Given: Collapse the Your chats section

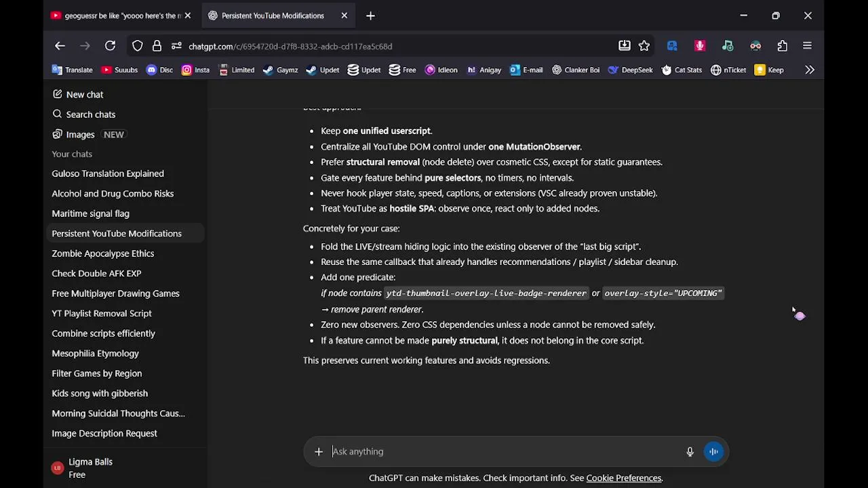Looking at the screenshot, I should (x=72, y=154).
